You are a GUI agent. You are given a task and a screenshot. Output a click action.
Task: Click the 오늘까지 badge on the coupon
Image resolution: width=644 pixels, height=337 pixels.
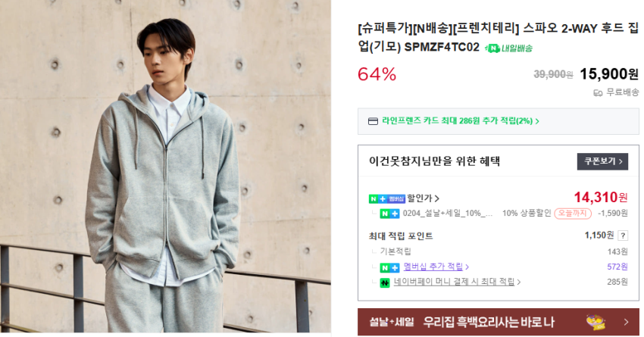click(x=573, y=214)
